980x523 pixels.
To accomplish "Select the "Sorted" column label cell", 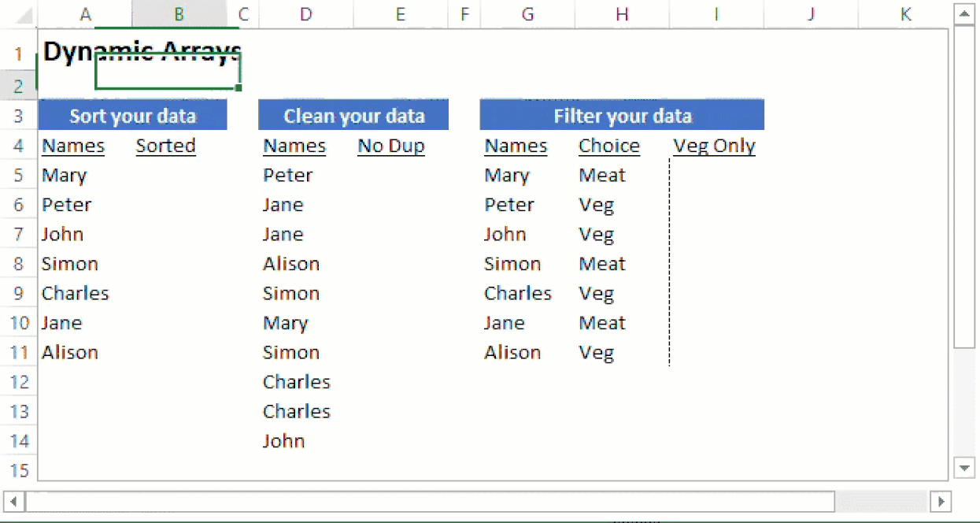I will (x=165, y=146).
